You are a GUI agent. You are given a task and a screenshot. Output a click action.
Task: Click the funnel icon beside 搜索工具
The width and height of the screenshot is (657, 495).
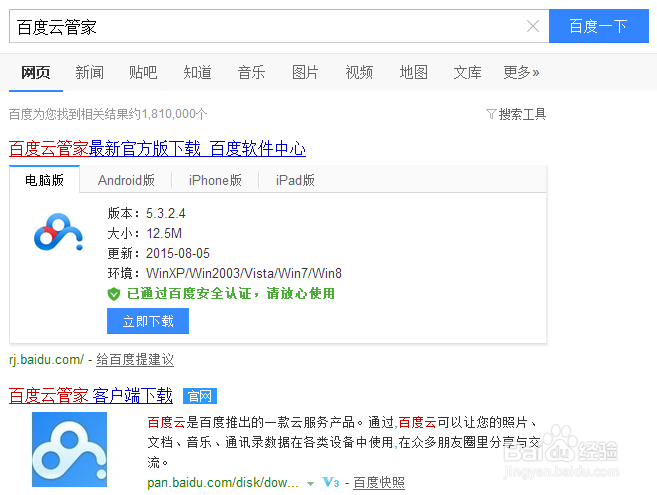coord(491,114)
